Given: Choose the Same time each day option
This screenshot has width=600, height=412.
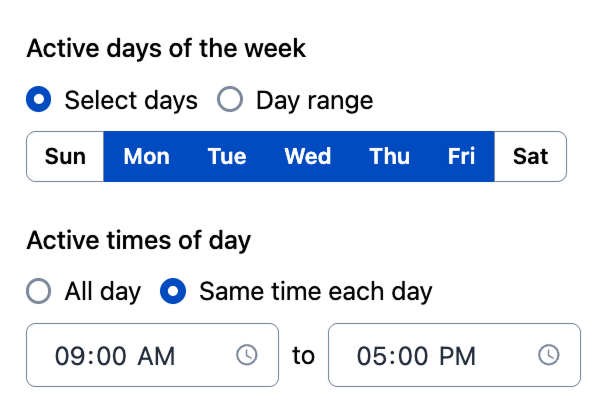Looking at the screenshot, I should tap(173, 291).
